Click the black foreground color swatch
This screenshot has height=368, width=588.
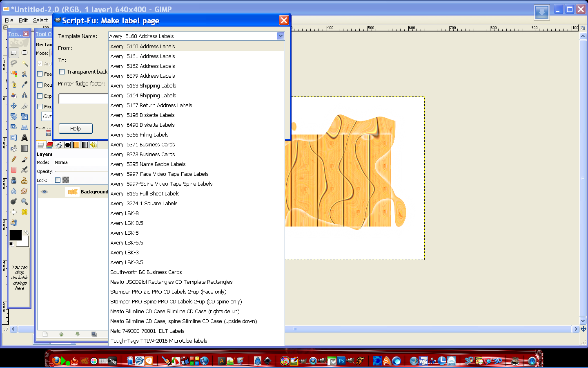(16, 235)
